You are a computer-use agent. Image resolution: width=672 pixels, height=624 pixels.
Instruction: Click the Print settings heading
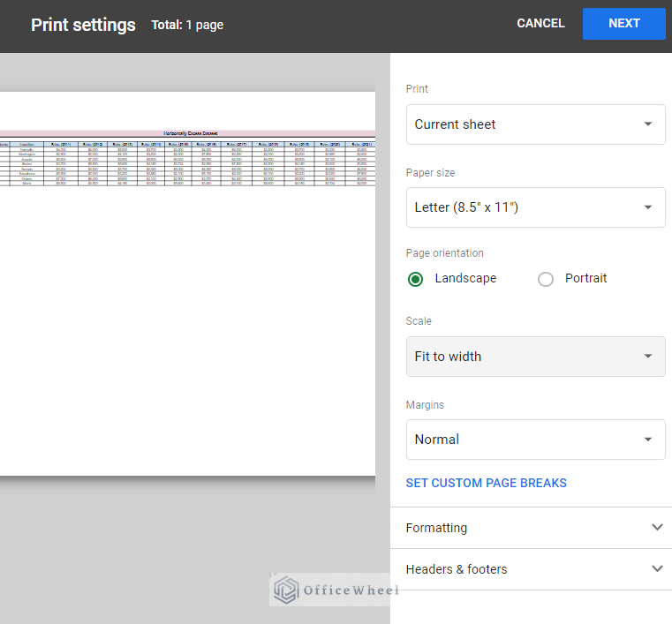(x=83, y=25)
